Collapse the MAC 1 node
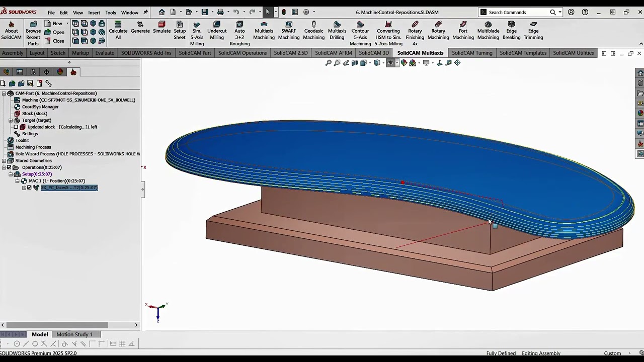This screenshot has width=644, height=362. (x=17, y=181)
